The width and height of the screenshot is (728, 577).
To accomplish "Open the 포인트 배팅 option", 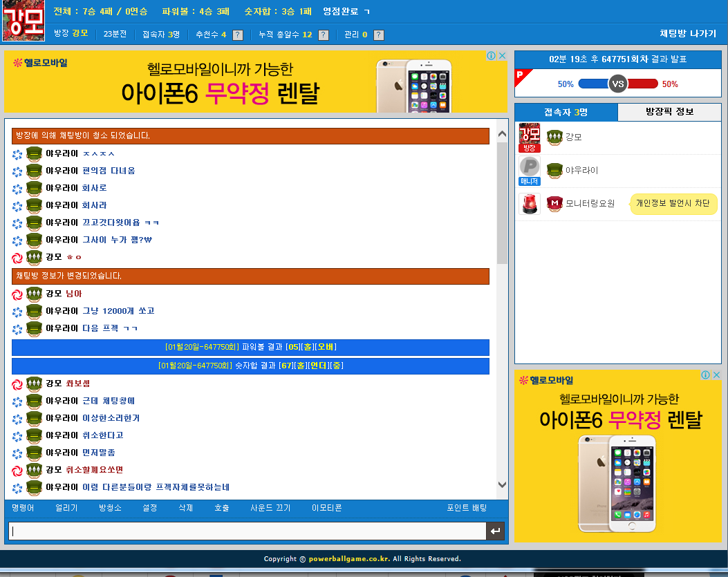I will [466, 507].
